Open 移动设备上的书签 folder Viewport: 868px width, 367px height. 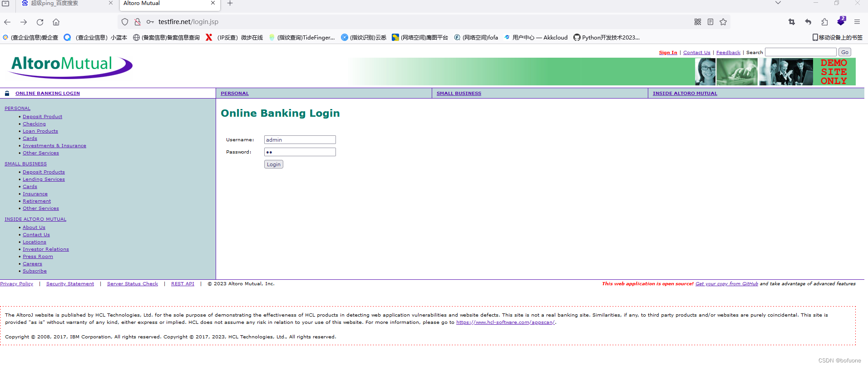click(x=837, y=38)
